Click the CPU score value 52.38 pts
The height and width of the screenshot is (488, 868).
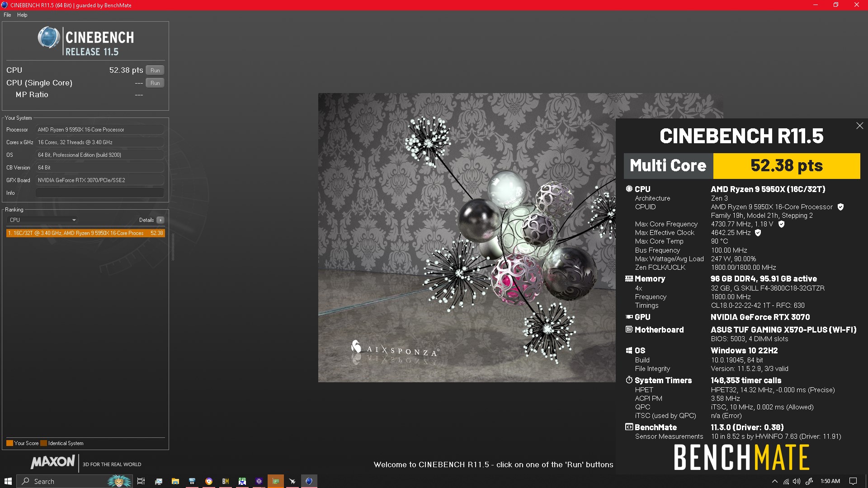click(126, 70)
